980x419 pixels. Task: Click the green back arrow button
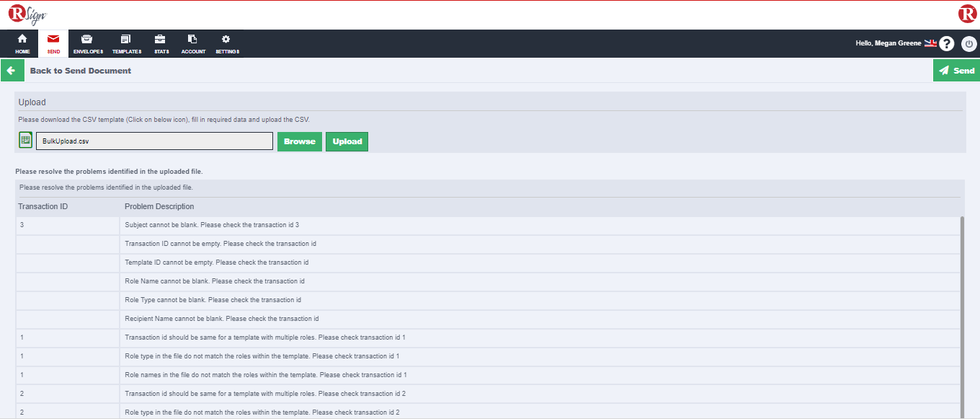point(11,71)
